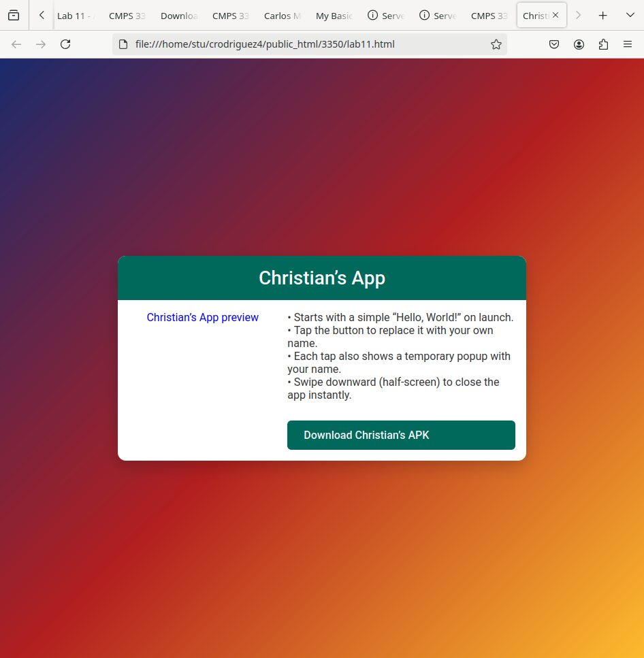Open the Christian's App preview link

(202, 317)
